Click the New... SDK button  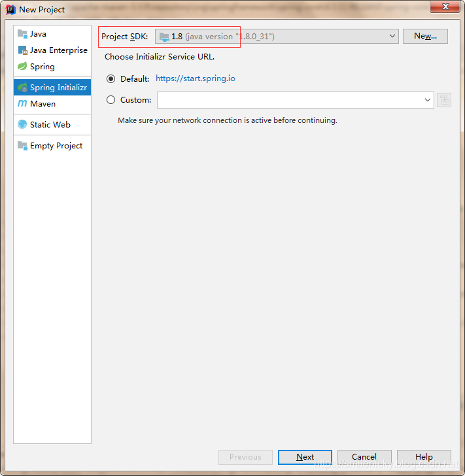click(x=425, y=36)
